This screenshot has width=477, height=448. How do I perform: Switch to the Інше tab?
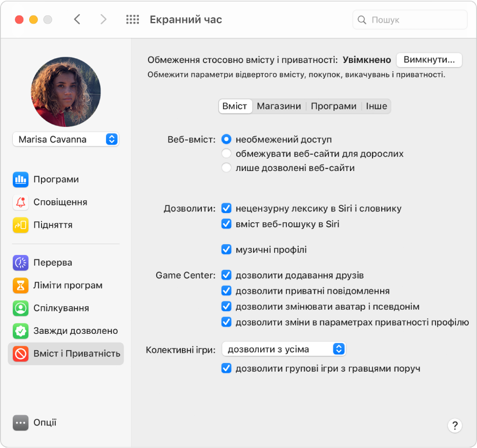377,106
